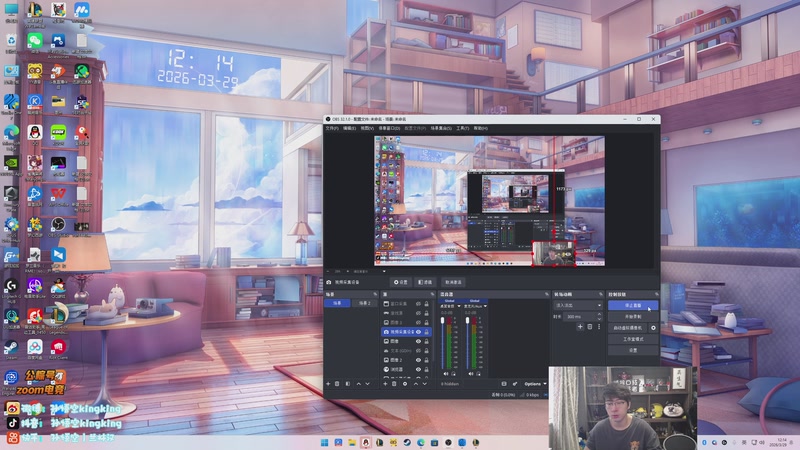800x450 pixels.
Task: Open the source Filters button above the docks
Action: 425,282
